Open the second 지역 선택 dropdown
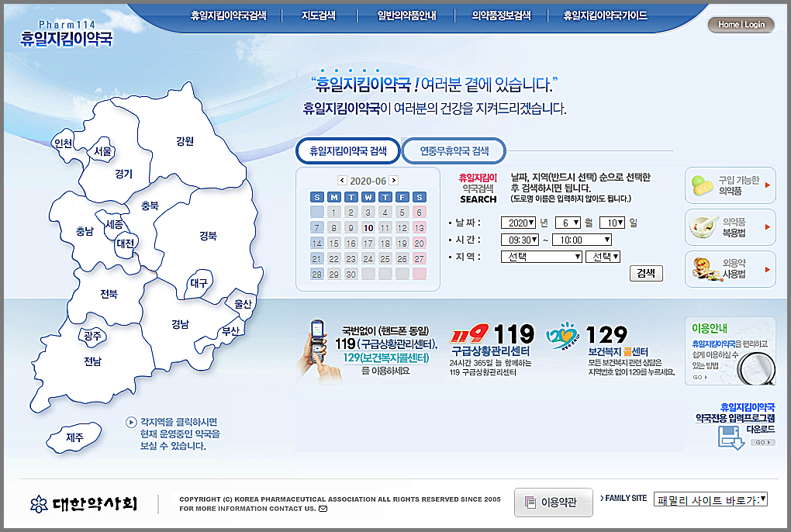Image resolution: width=791 pixels, height=532 pixels. (603, 257)
